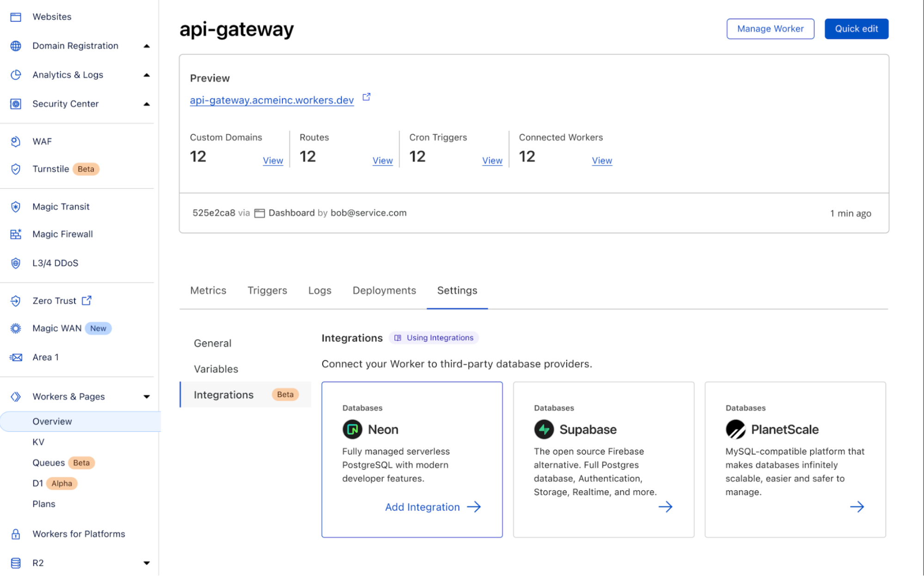The image size is (924, 576).
Task: Click View for Custom Domains count
Action: (x=272, y=160)
